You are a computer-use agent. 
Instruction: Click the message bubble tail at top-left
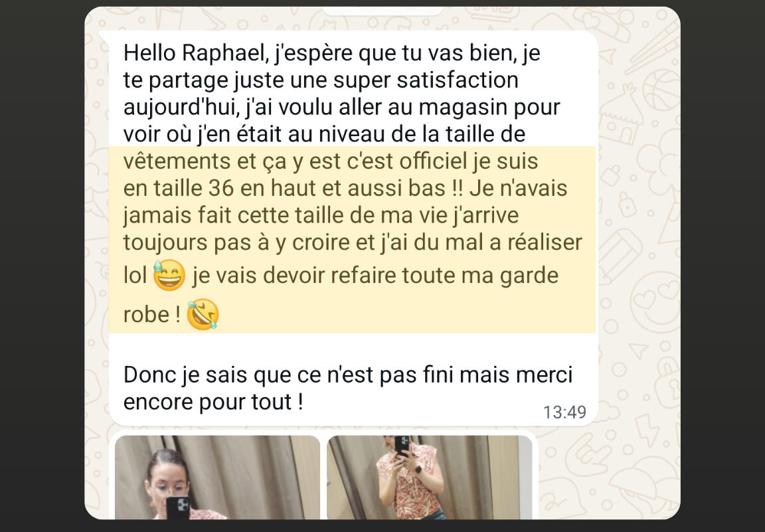[x=104, y=37]
